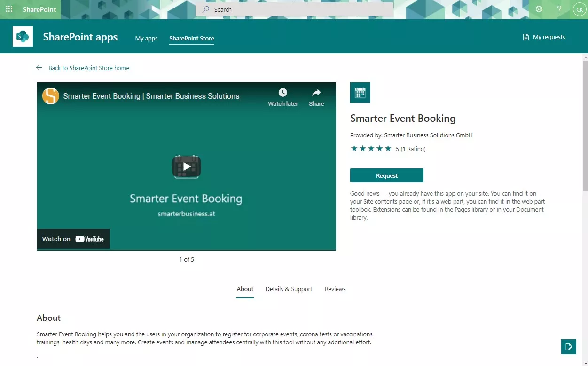The width and height of the screenshot is (588, 366).
Task: Open the Reviews tab
Action: point(335,289)
